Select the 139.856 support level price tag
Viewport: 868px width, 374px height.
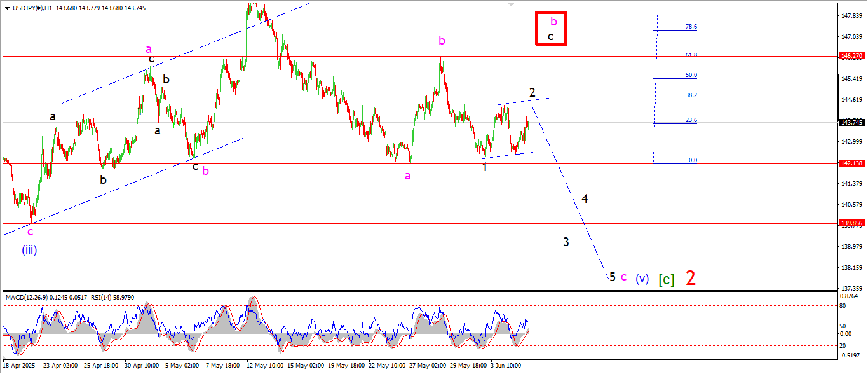tap(850, 223)
